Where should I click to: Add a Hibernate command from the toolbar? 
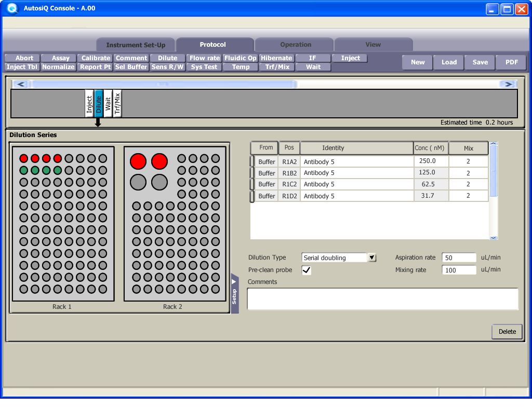click(x=276, y=58)
